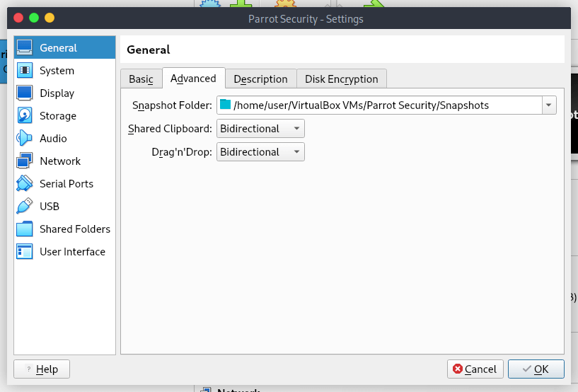The image size is (578, 392).
Task: Switch to the Disk Encryption tab
Action: pos(341,79)
